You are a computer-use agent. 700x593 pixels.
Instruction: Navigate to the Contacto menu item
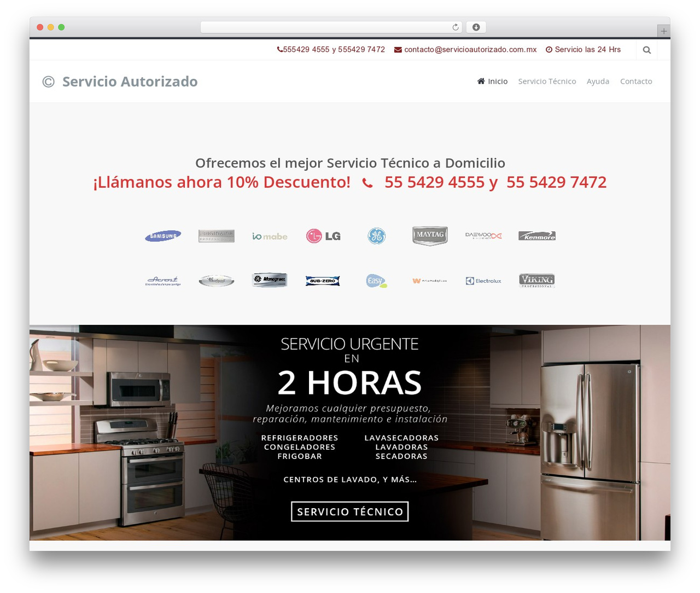636,81
